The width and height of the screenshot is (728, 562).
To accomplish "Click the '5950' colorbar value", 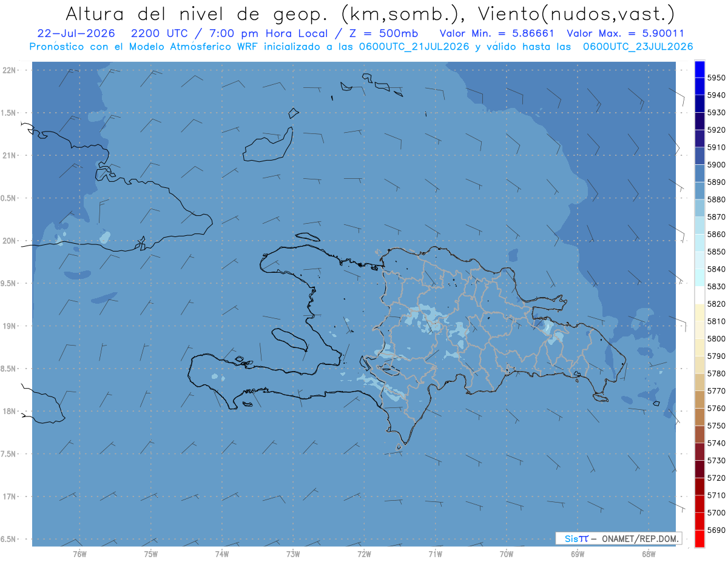I will (716, 78).
